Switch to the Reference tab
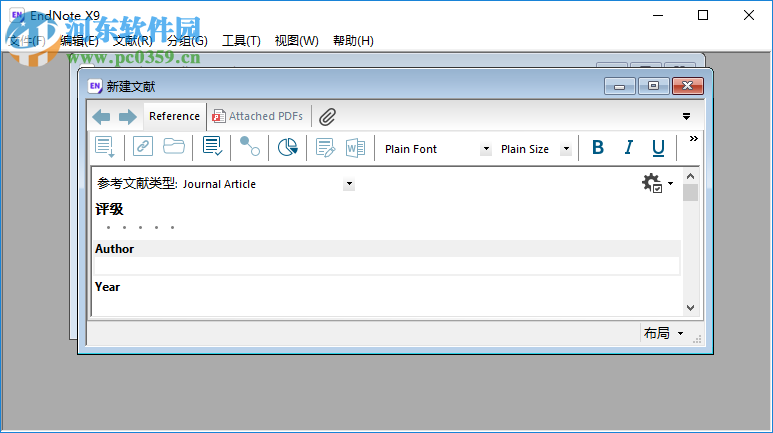 (175, 116)
